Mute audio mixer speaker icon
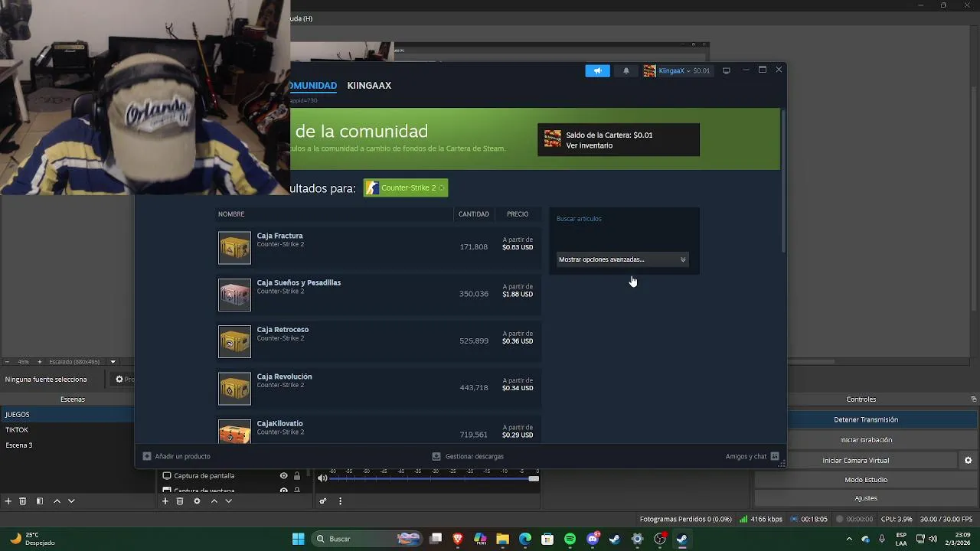 [x=322, y=478]
